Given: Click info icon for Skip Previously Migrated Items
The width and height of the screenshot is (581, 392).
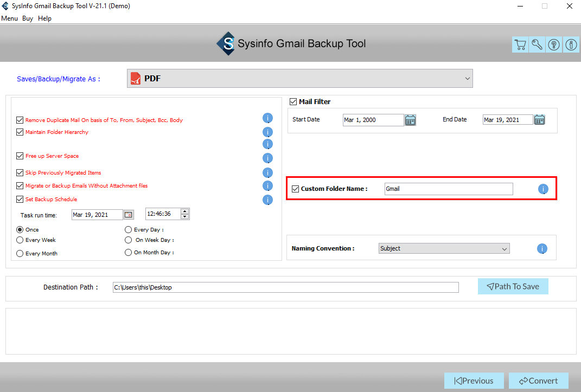Looking at the screenshot, I should [x=267, y=173].
